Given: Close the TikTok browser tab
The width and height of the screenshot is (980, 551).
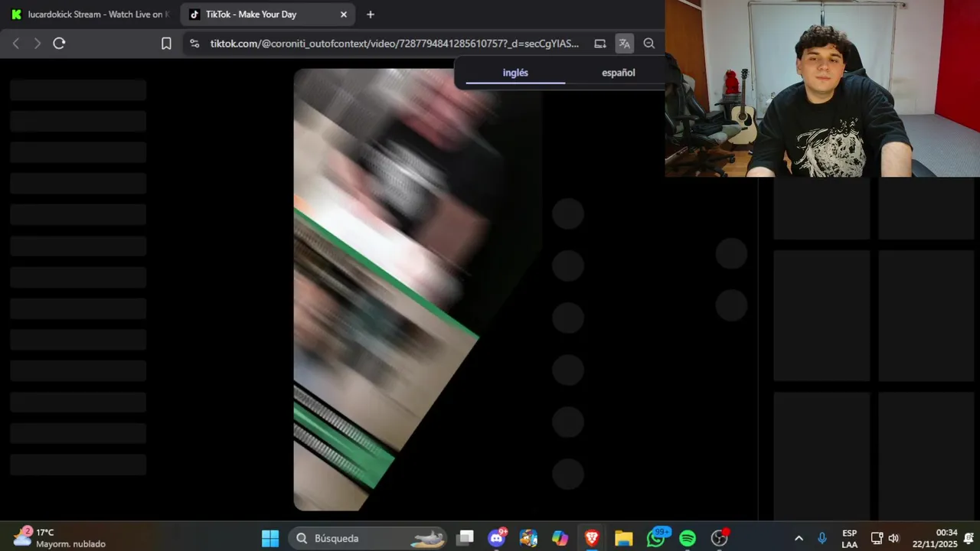Looking at the screenshot, I should pos(344,15).
